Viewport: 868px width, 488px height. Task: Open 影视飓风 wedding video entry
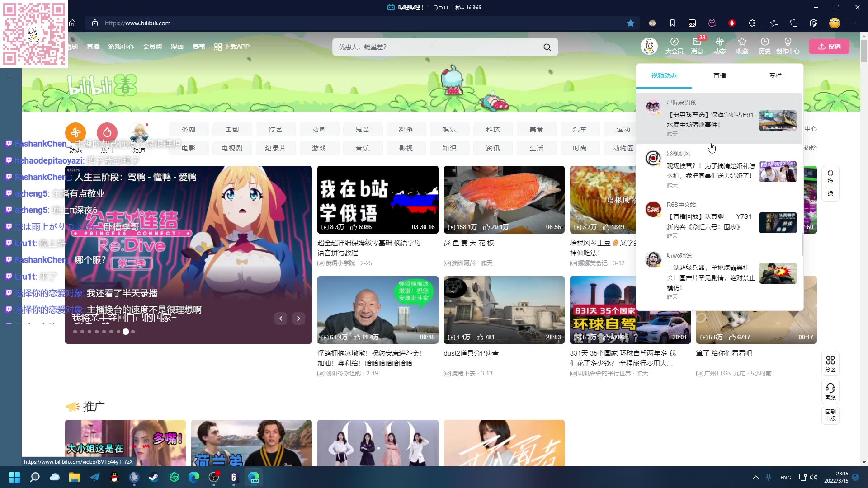719,169
